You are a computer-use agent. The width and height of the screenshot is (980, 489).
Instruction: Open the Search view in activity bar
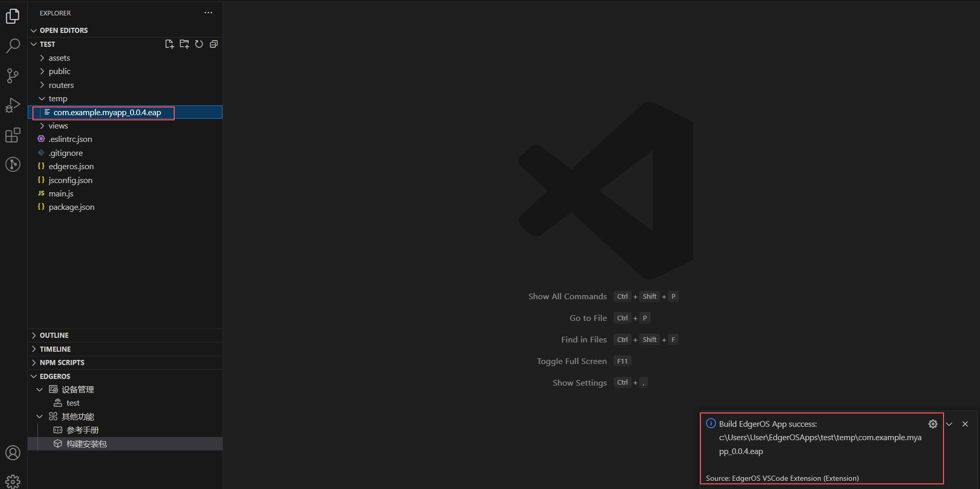13,46
